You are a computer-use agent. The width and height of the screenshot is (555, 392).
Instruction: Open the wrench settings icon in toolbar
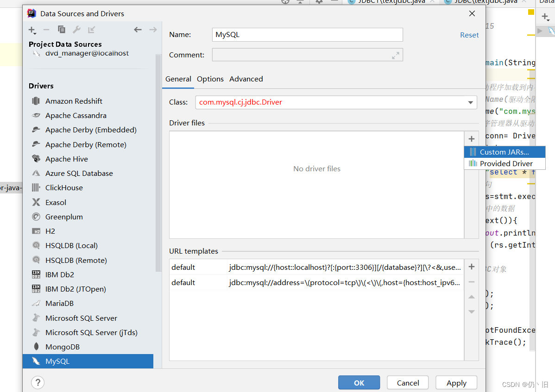tap(76, 30)
